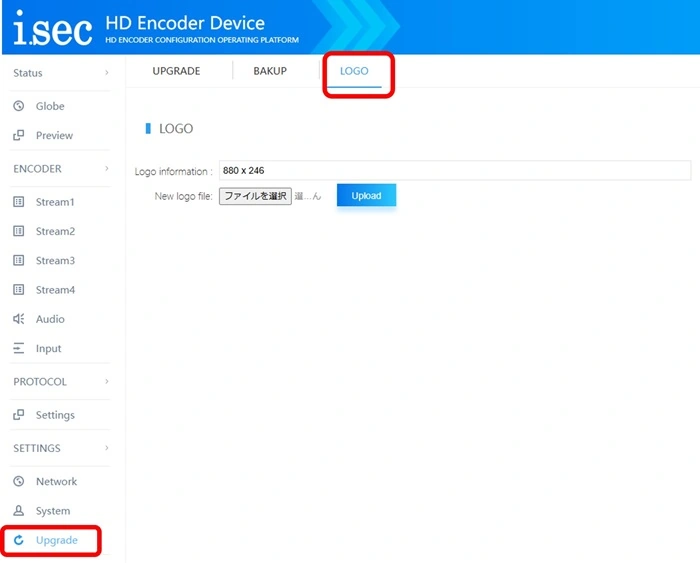Click the Protocol Settings icon
The width and height of the screenshot is (700, 563).
(19, 415)
